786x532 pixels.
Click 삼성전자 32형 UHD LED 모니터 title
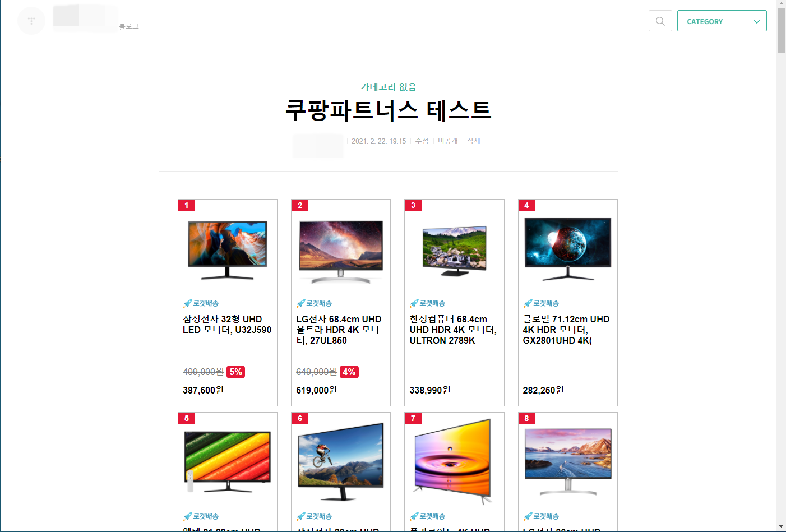pyautogui.click(x=227, y=325)
